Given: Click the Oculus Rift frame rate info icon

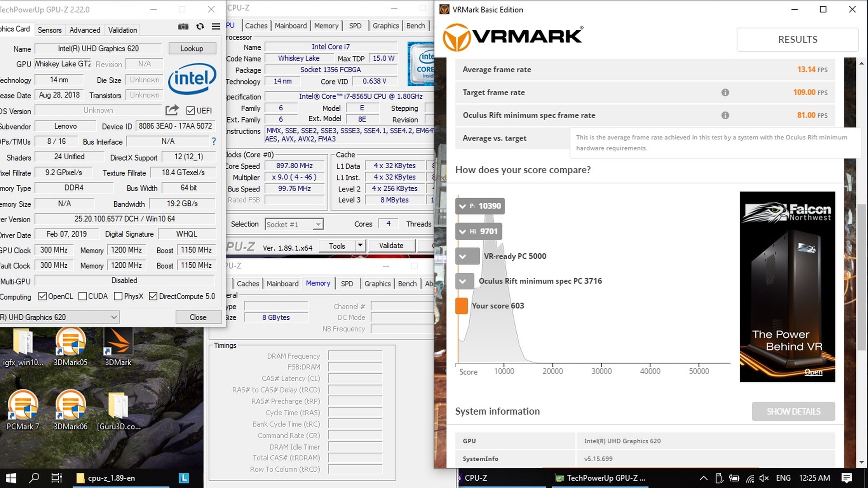Looking at the screenshot, I should pos(725,115).
